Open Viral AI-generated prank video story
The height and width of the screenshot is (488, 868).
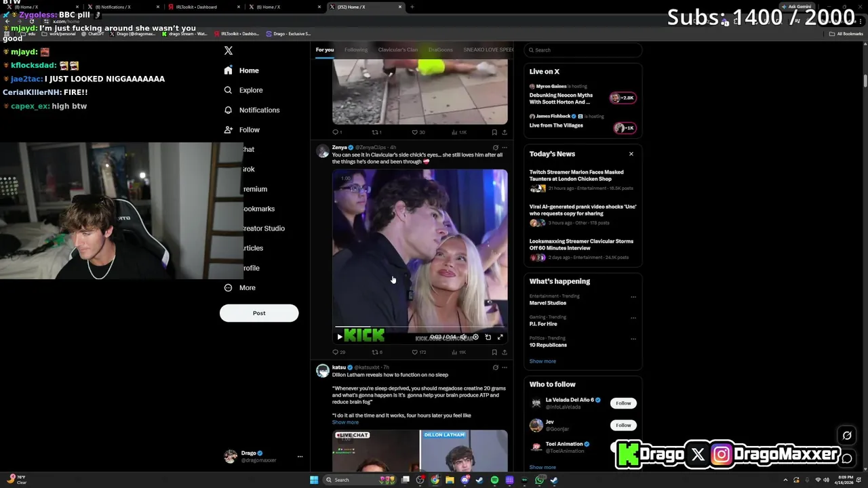583,216
